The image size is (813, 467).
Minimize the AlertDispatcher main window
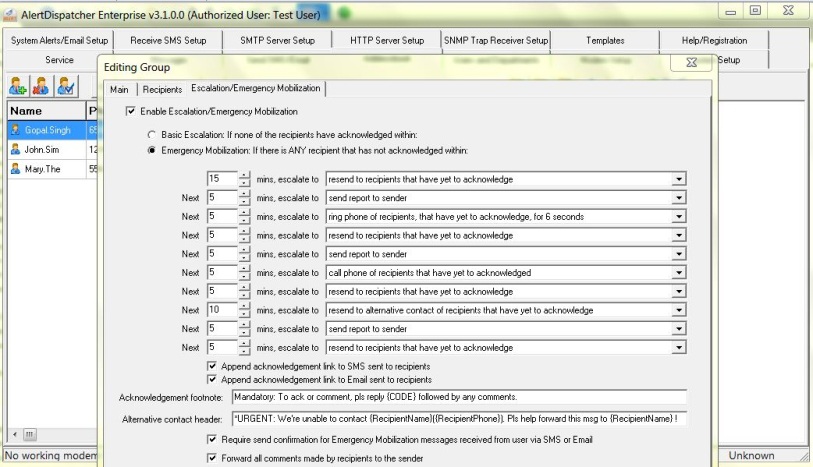(731, 11)
